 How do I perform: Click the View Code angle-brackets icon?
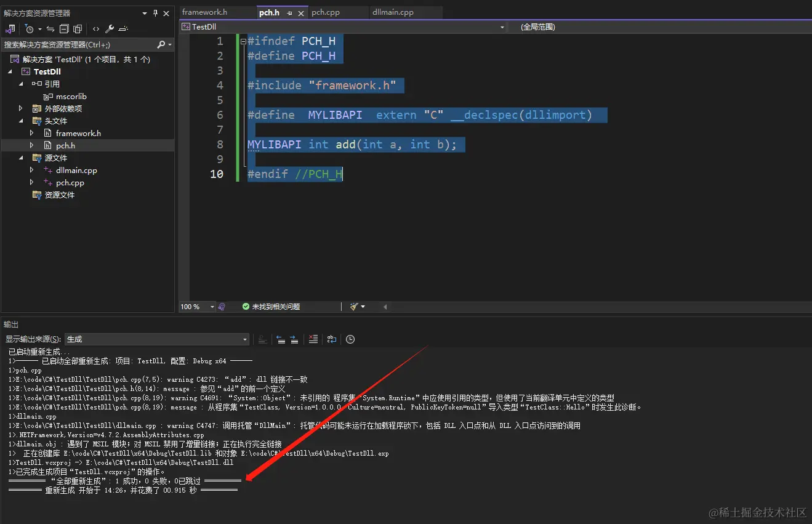pos(96,29)
